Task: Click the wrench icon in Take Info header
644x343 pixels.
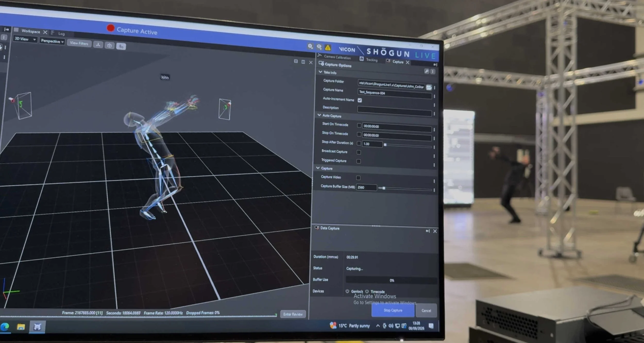Action: point(427,71)
